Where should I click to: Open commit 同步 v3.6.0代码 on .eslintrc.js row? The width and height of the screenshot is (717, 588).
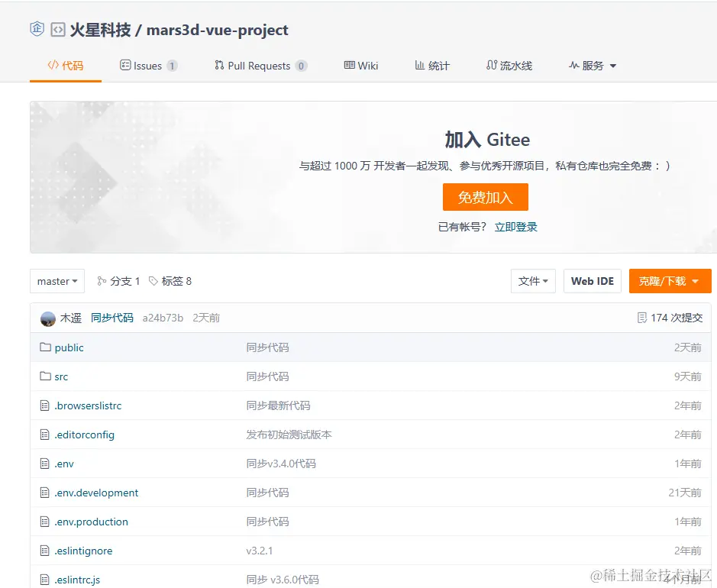[283, 580]
